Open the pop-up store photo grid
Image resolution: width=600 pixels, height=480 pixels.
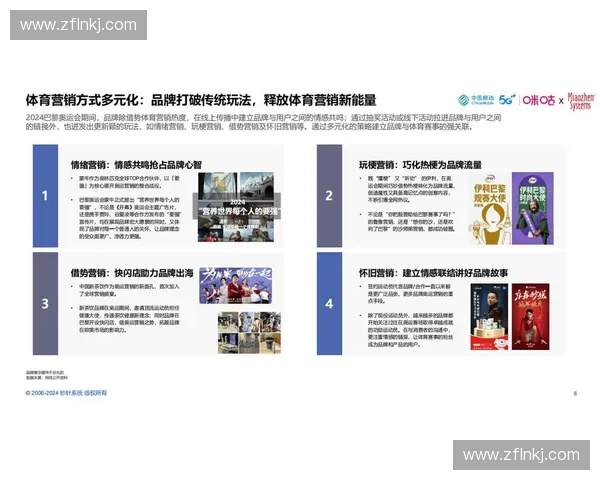pos(249,332)
